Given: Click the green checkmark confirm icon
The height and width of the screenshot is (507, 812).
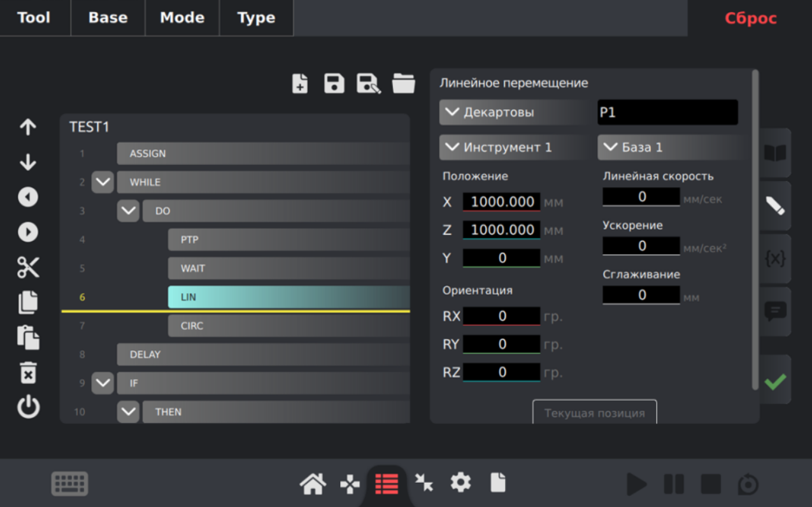Looking at the screenshot, I should (x=775, y=382).
